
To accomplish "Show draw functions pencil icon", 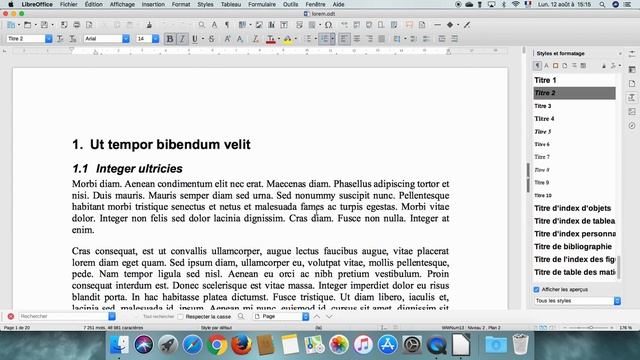I will click(x=467, y=25).
